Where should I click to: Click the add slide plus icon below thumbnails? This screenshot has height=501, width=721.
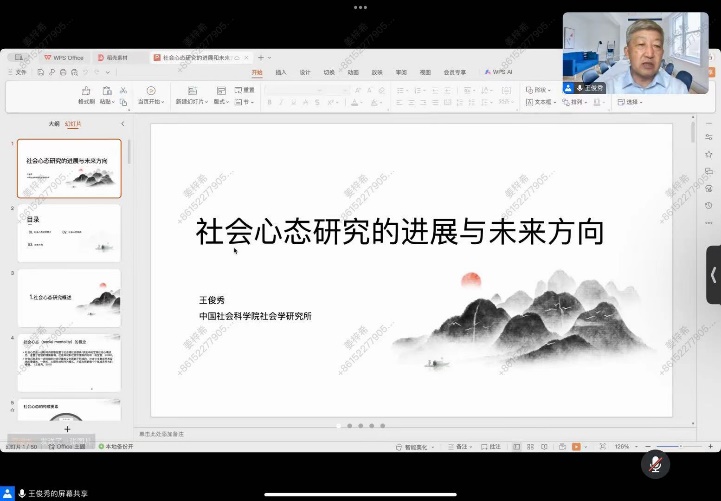click(x=67, y=428)
